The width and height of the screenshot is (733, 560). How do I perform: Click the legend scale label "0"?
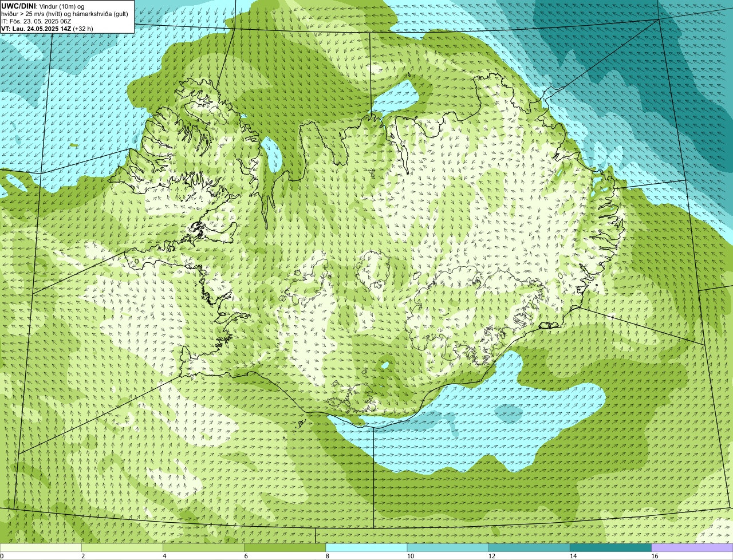pyautogui.click(x=2, y=556)
